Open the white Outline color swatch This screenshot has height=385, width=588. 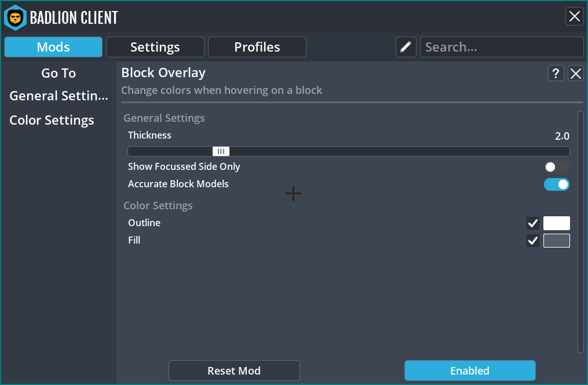pyautogui.click(x=557, y=223)
